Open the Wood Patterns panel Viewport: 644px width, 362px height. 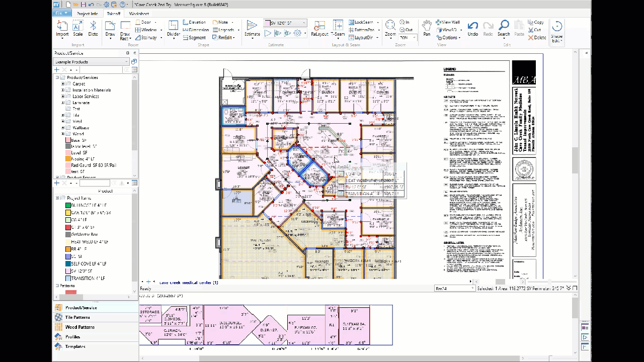coord(95,327)
